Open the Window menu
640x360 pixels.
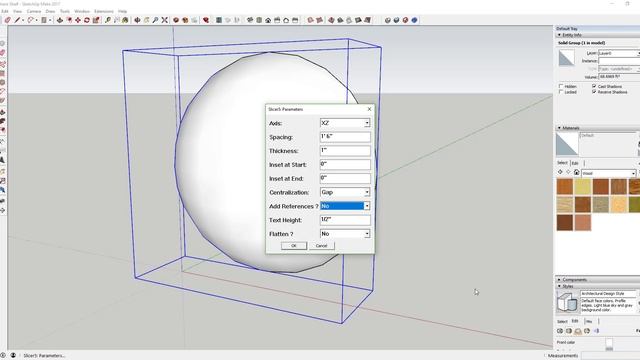82,11
